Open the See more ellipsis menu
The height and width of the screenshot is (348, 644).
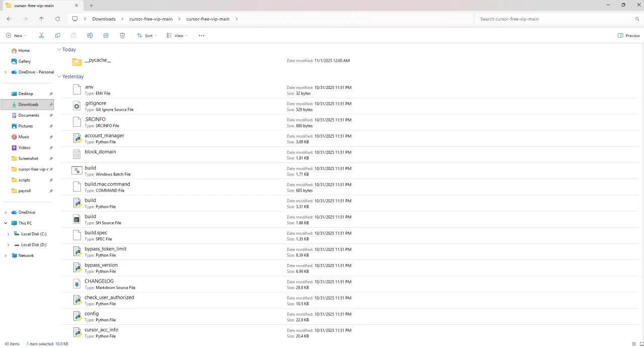[202, 36]
